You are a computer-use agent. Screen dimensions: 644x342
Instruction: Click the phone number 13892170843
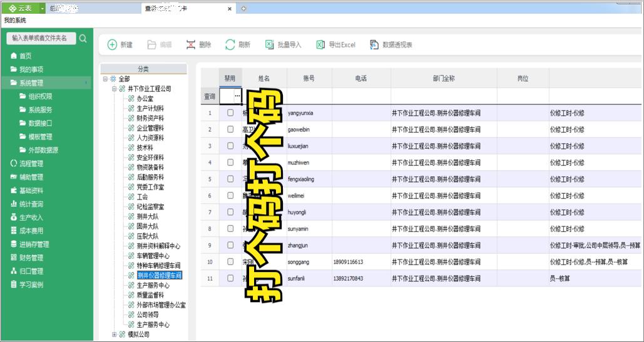click(x=348, y=278)
